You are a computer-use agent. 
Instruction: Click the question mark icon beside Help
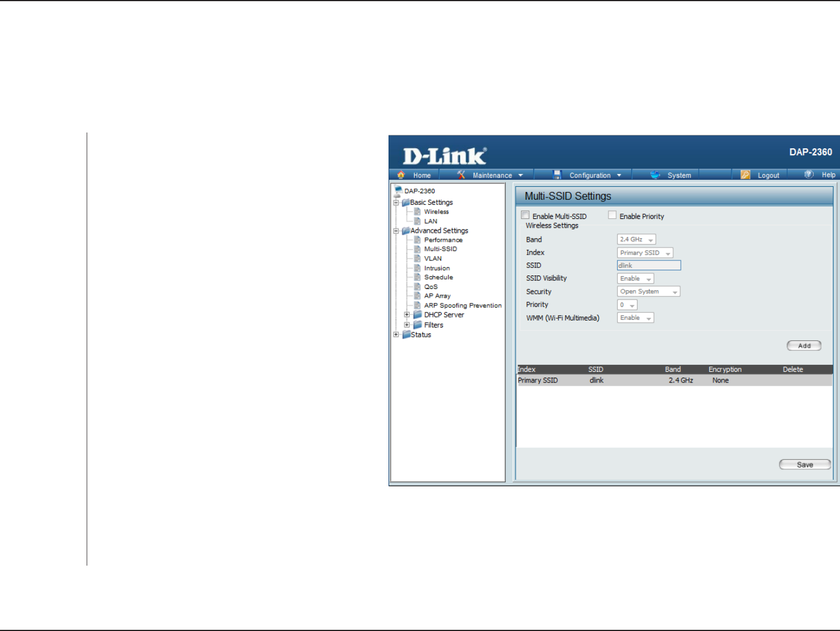(x=809, y=175)
